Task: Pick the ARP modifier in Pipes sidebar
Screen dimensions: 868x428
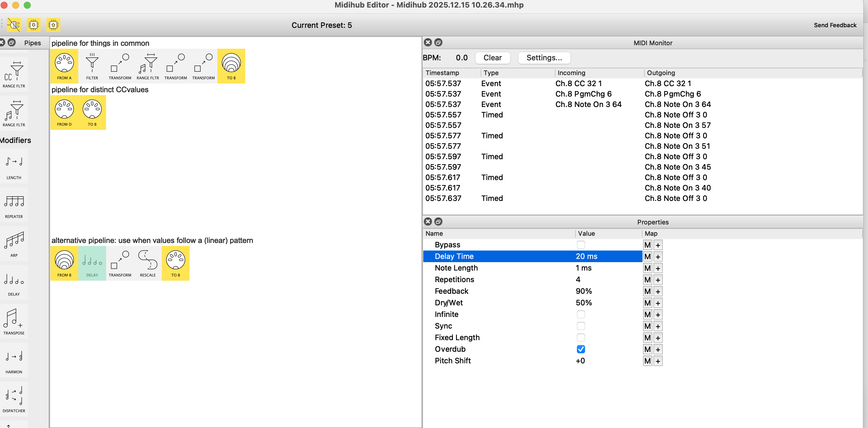Action: pos(14,243)
